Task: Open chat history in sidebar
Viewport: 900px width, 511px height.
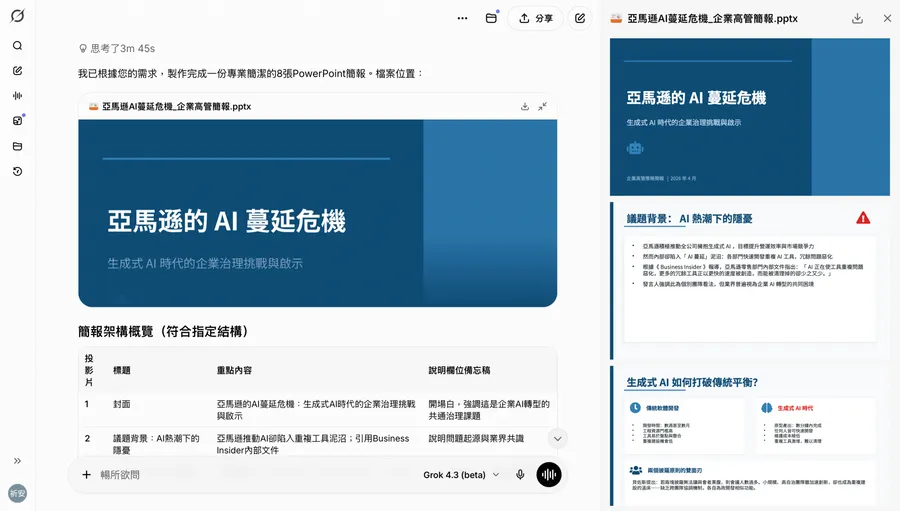Action: 17,171
